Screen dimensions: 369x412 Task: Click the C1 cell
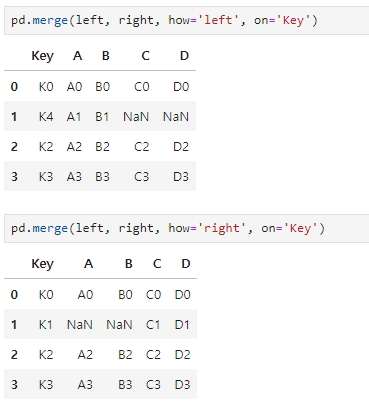(153, 325)
